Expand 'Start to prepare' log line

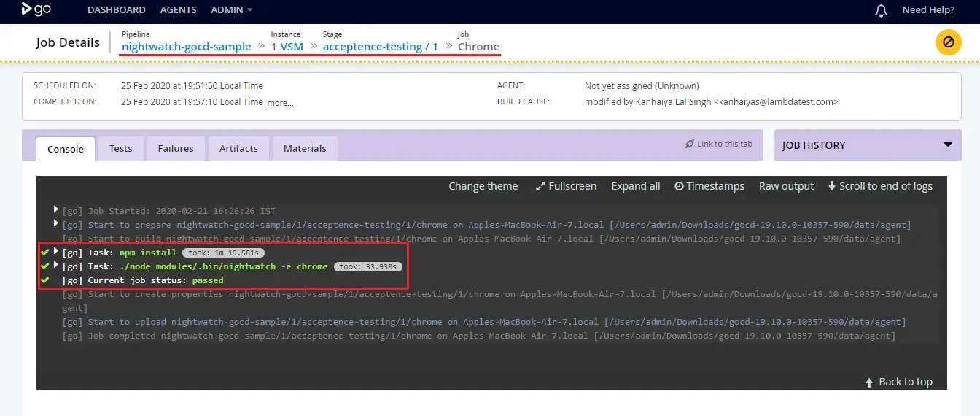pyautogui.click(x=56, y=223)
